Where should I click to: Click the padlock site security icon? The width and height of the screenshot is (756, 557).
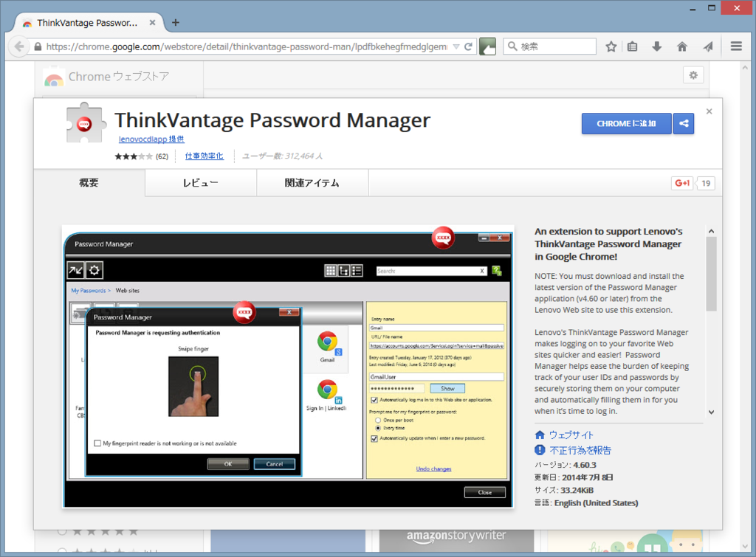[x=38, y=46]
